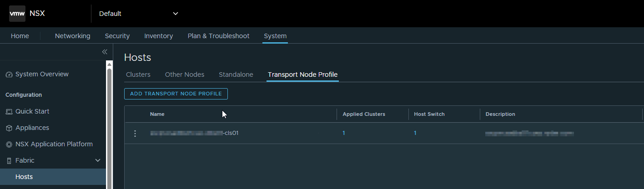Select the Clusters sub-tab
The width and height of the screenshot is (644, 189).
(138, 75)
